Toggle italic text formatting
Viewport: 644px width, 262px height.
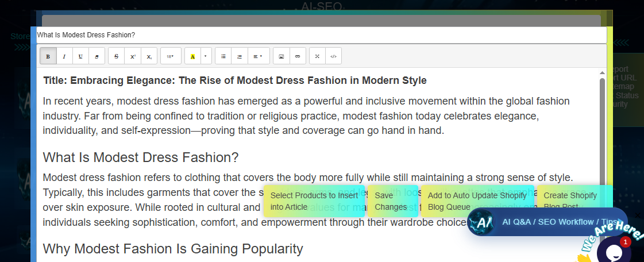[64, 56]
